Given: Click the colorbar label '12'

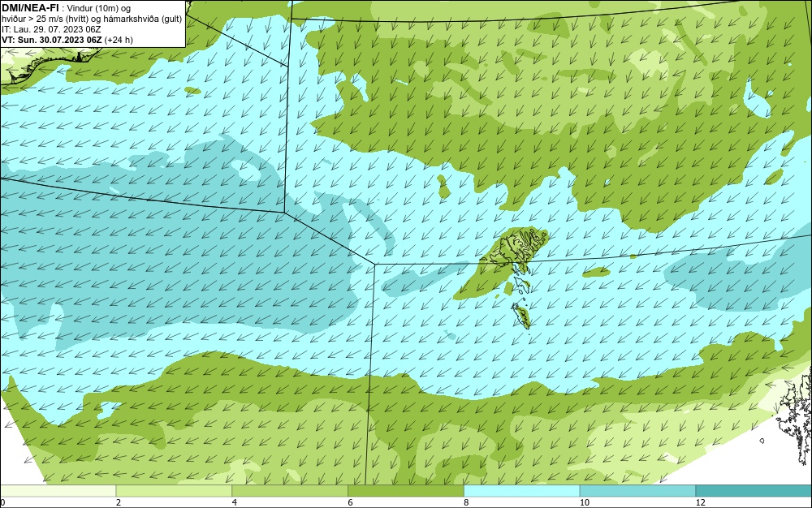Looking at the screenshot, I should tap(700, 502).
